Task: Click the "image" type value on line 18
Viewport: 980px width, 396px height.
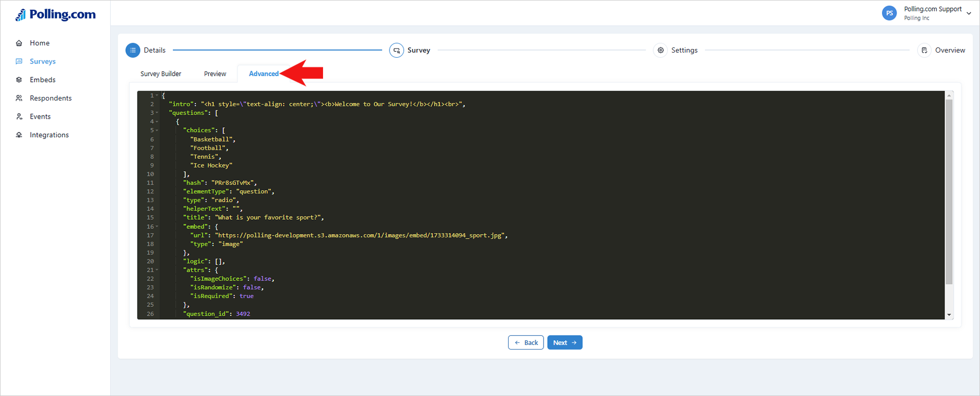Action: click(230, 244)
